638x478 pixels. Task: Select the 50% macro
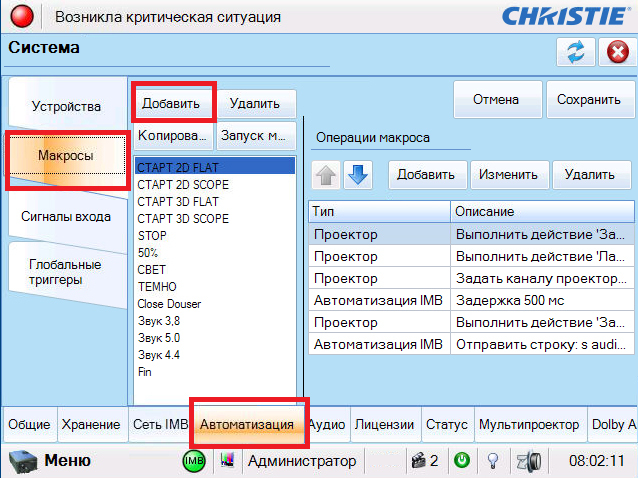[x=214, y=253]
